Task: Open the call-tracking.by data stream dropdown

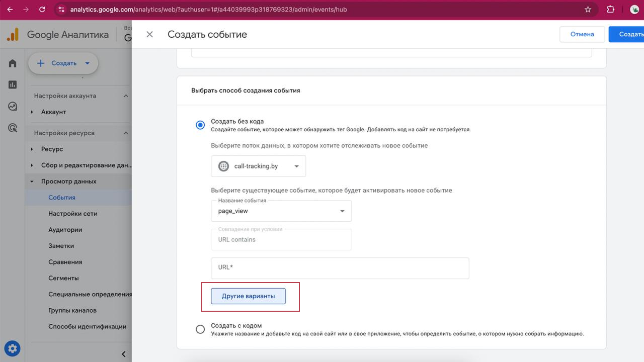Action: tap(258, 166)
